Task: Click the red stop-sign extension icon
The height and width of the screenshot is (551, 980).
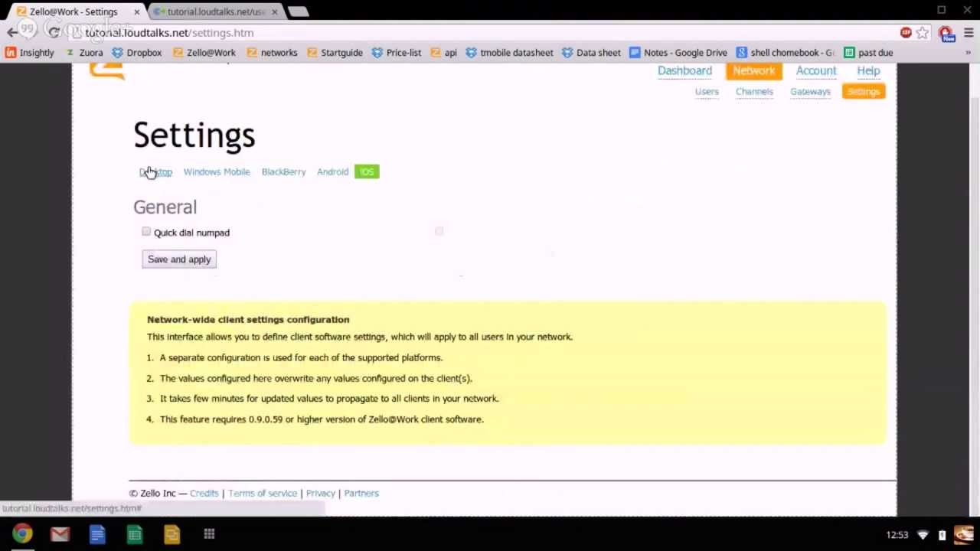Action: click(x=906, y=32)
